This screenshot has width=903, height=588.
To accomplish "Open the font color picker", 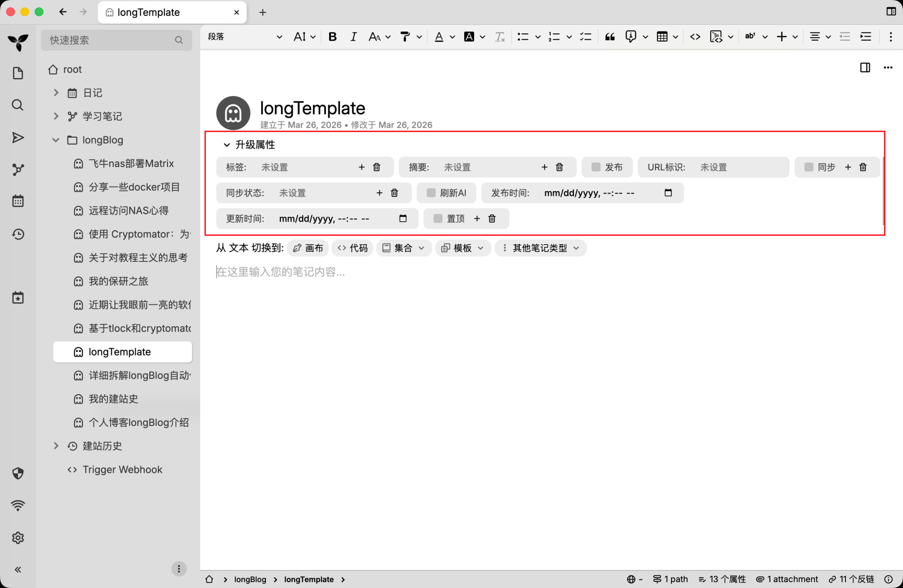I will pyautogui.click(x=439, y=37).
